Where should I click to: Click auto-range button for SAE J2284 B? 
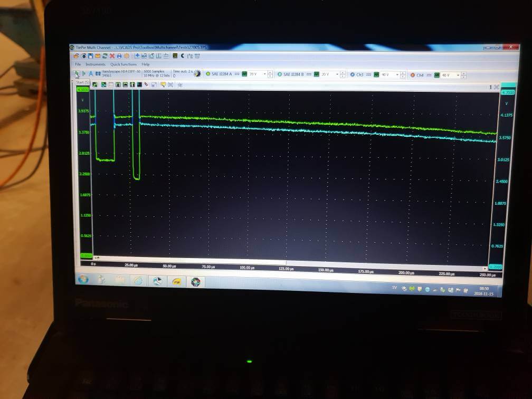click(317, 74)
